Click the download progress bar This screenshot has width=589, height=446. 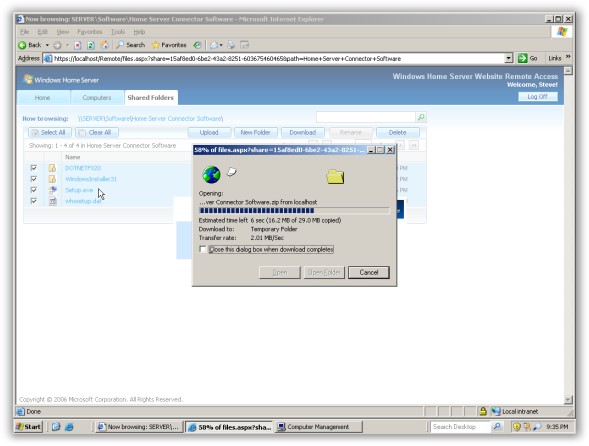(x=294, y=210)
